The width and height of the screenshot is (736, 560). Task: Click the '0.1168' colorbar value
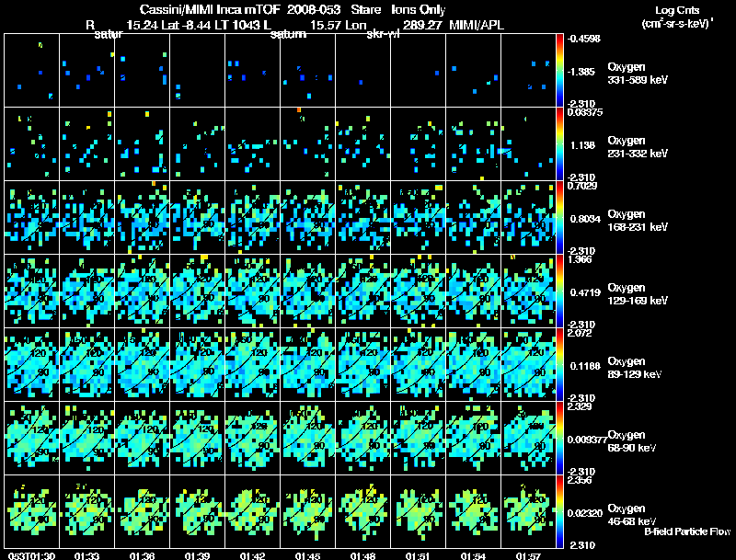click(585, 366)
